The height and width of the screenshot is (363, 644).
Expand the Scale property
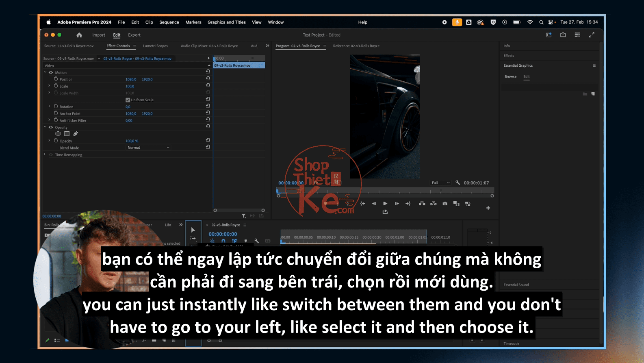[49, 86]
